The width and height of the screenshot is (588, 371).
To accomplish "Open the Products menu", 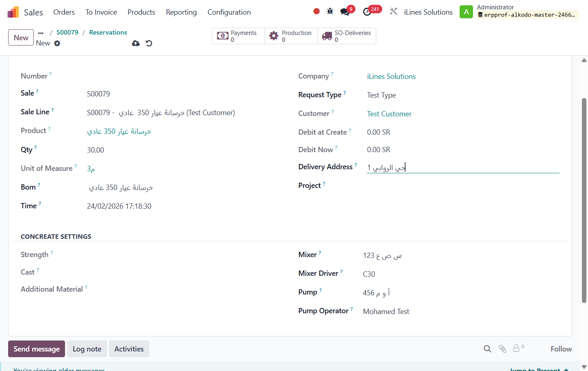I will click(141, 12).
